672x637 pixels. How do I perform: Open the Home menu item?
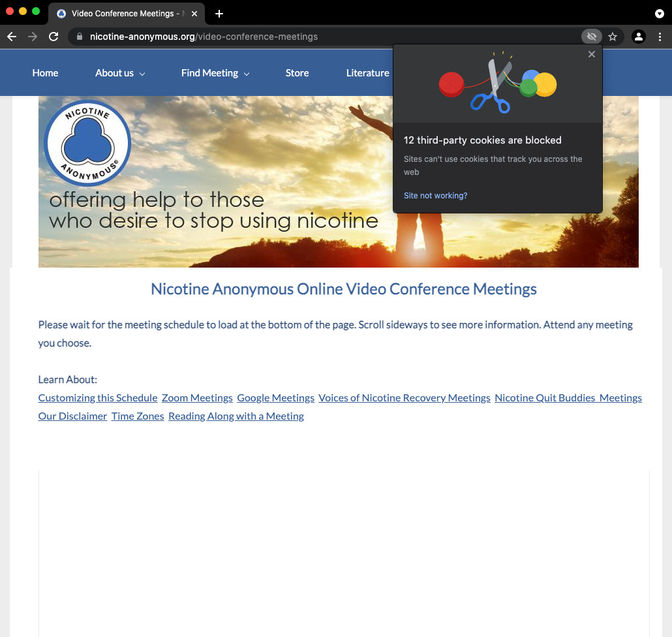pyautogui.click(x=45, y=73)
